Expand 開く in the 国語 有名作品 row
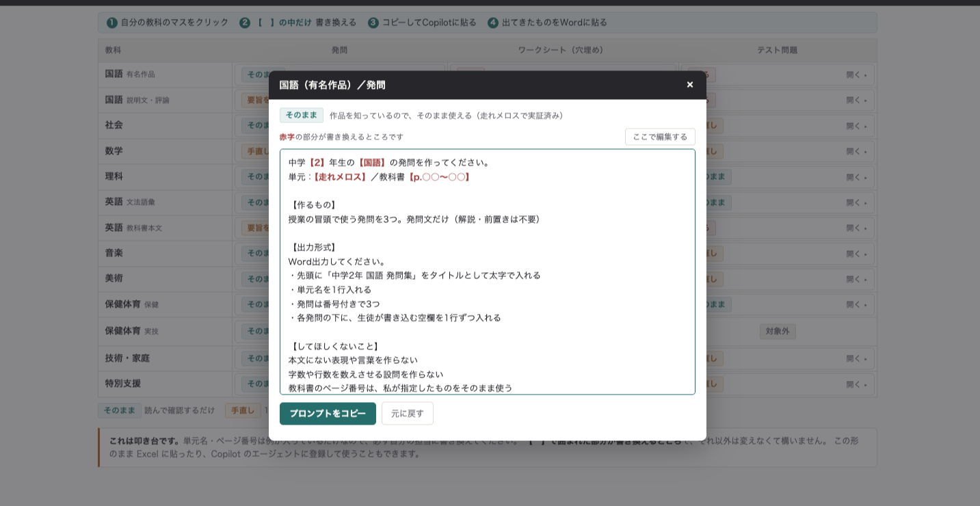This screenshot has height=506, width=980. tap(856, 75)
